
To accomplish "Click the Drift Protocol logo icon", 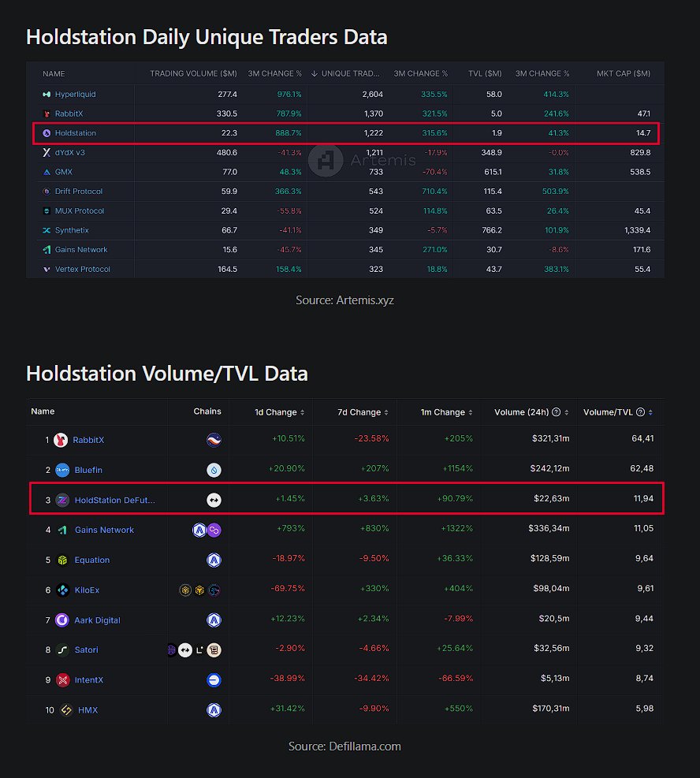I will pyautogui.click(x=47, y=192).
